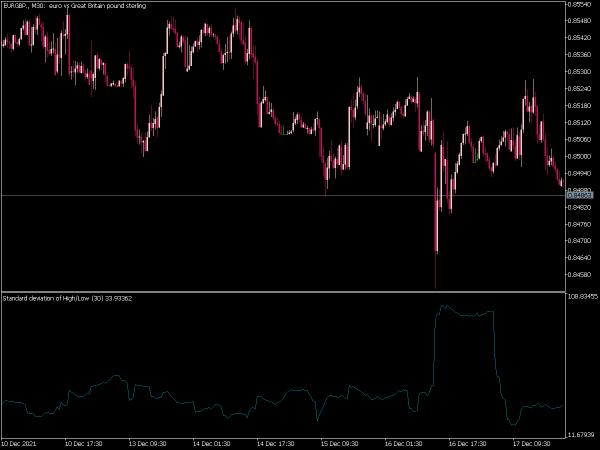Click the 0.85120 price axis label
Screen dimensions: 600x450
579,122
